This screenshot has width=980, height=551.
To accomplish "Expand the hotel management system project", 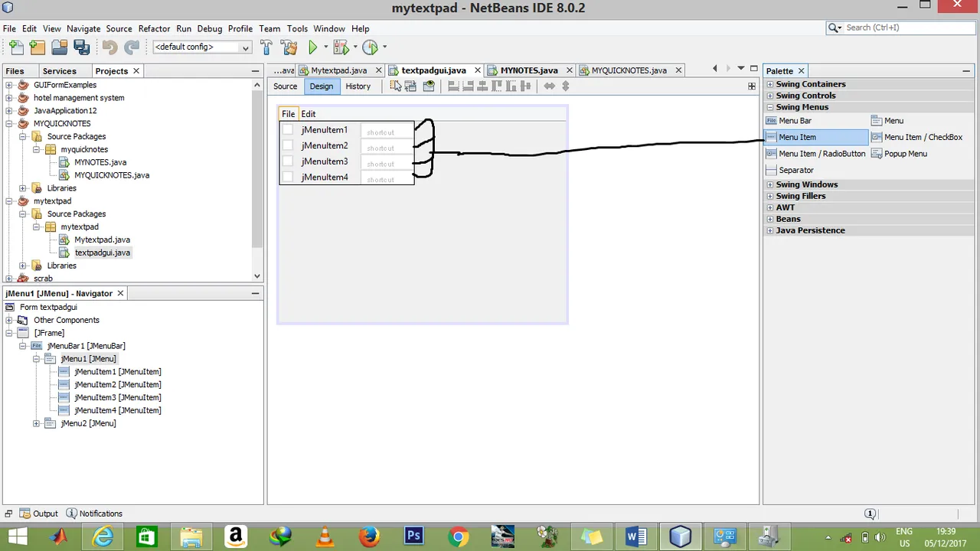I will (x=9, y=98).
